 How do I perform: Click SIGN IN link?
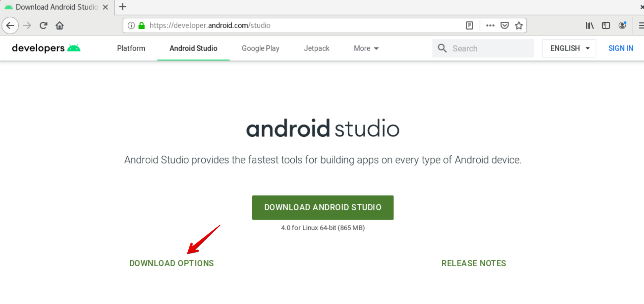click(x=621, y=48)
